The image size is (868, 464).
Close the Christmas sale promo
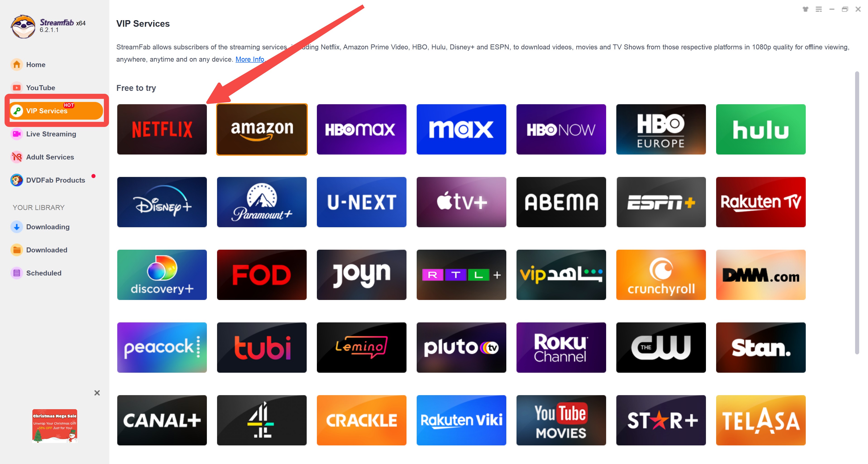tap(97, 393)
